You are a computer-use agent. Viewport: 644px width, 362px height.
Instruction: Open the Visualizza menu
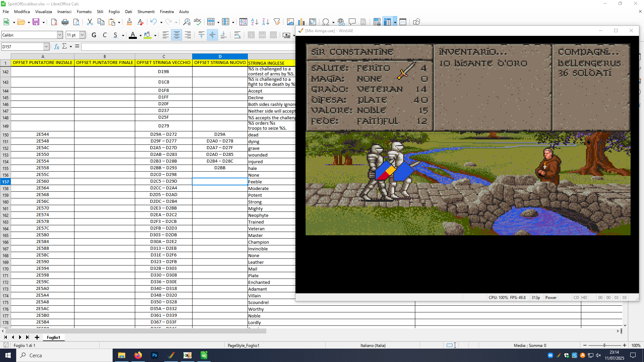click(44, 11)
